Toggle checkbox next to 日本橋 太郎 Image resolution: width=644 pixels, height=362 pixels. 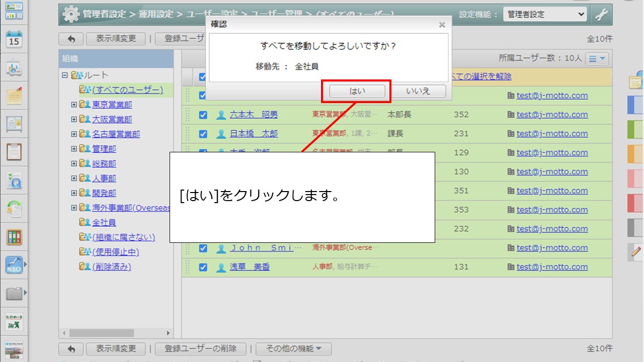pos(203,134)
